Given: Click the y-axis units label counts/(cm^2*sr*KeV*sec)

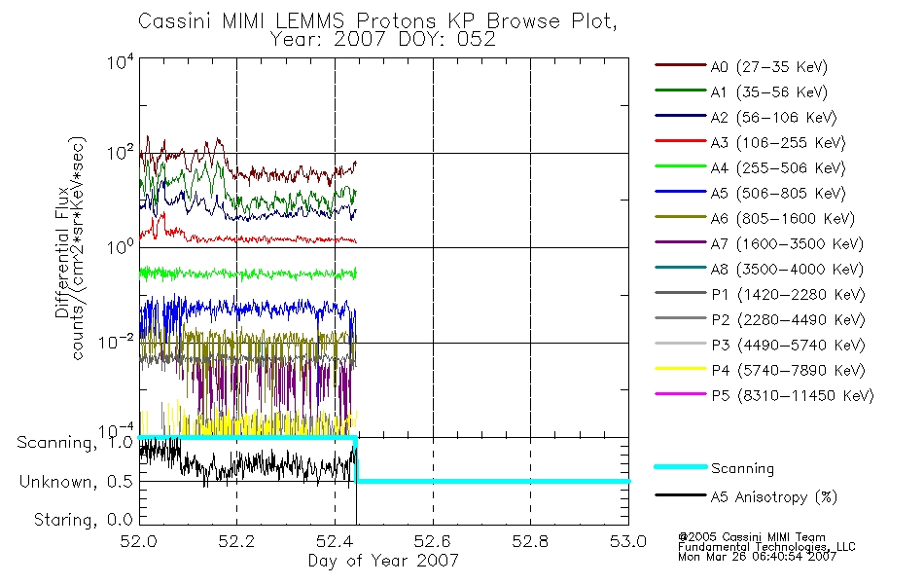Looking at the screenshot, I should click(x=79, y=248).
